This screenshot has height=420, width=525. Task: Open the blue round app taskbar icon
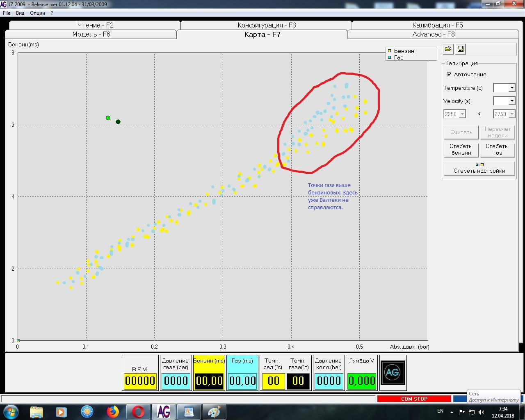[x=87, y=412]
